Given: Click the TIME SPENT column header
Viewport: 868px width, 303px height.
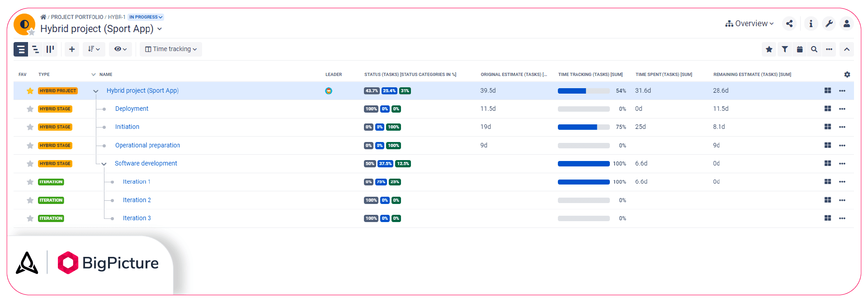Looking at the screenshot, I should coord(664,75).
